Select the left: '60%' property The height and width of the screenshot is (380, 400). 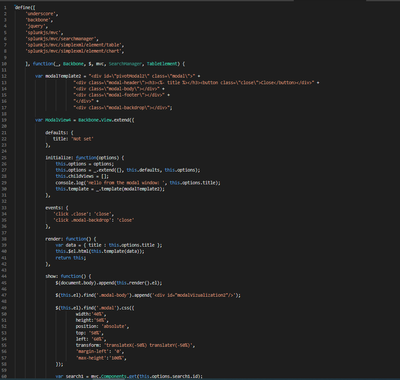(91, 339)
